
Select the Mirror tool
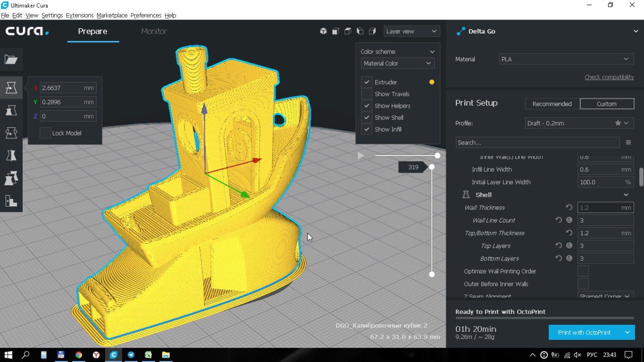coord(11,156)
